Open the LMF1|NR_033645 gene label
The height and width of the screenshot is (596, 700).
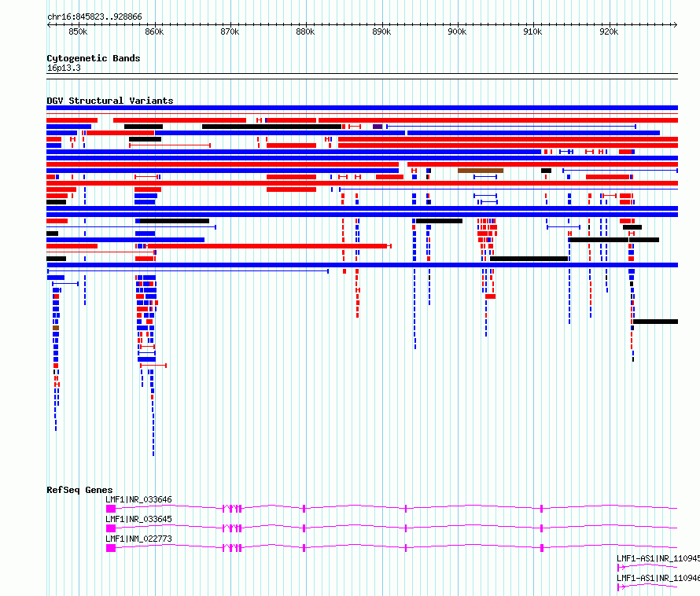point(138,519)
